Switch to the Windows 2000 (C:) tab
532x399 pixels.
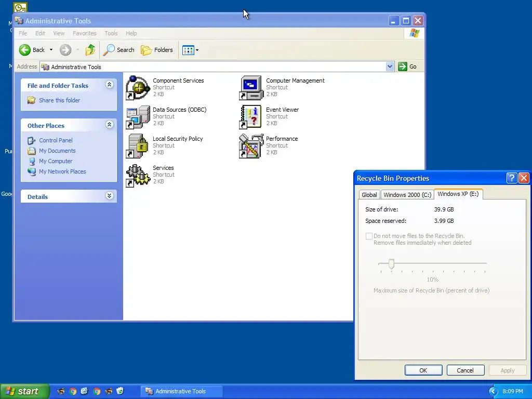pyautogui.click(x=407, y=195)
